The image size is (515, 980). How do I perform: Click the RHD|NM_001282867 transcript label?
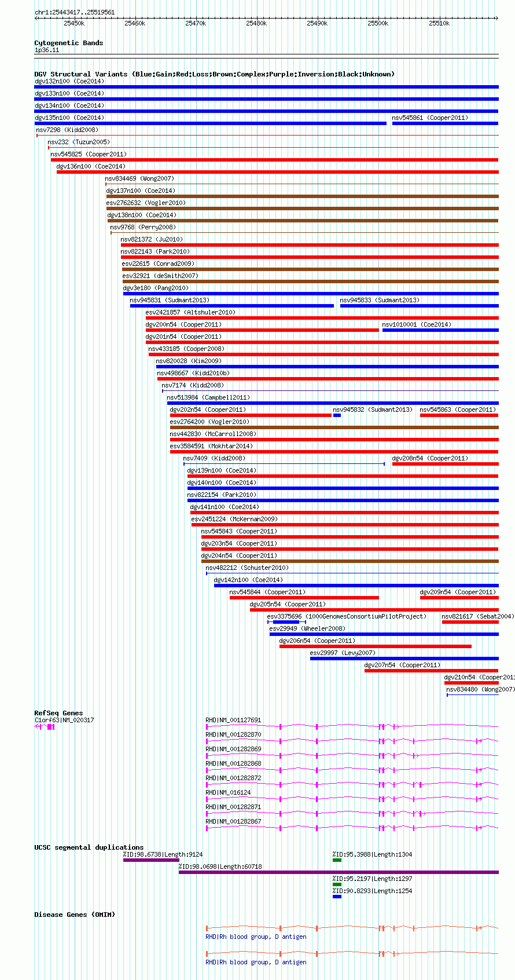point(234,821)
